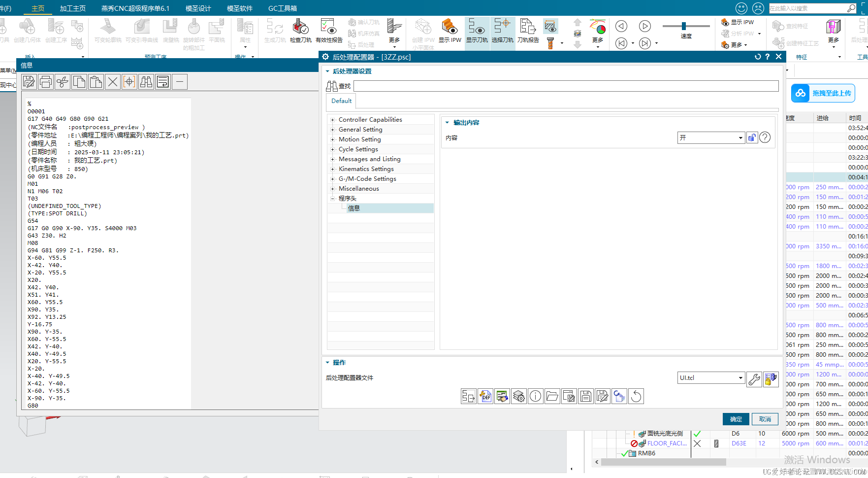Open the 加工主页 ribbon tab

pos(73,8)
